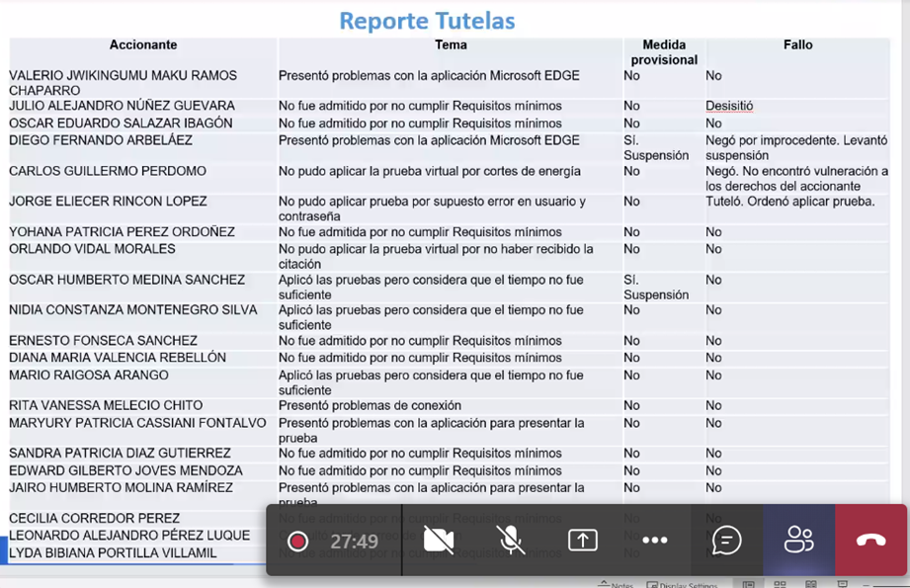Select 'ERNESTO FONSECA SANCHEZ' name
This screenshot has height=588, width=910.
tap(104, 341)
